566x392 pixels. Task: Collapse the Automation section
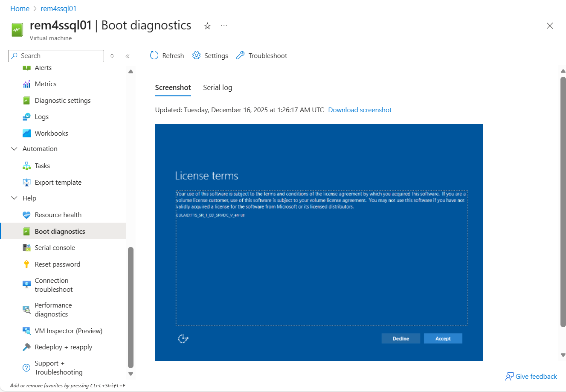[x=14, y=148]
